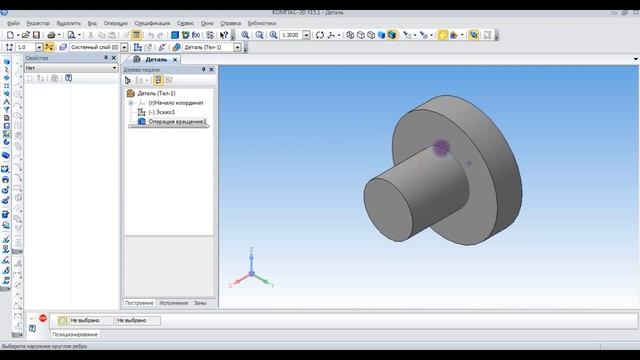Select the shaded blue cube display icon

(382, 35)
